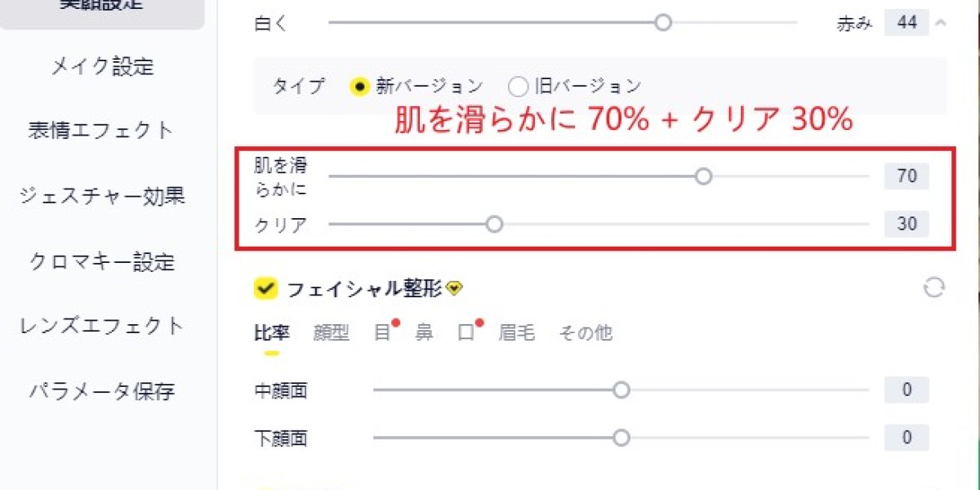The image size is (980, 490).
Task: Open ジェスチャー効果 in the sidebar
Action: [101, 196]
